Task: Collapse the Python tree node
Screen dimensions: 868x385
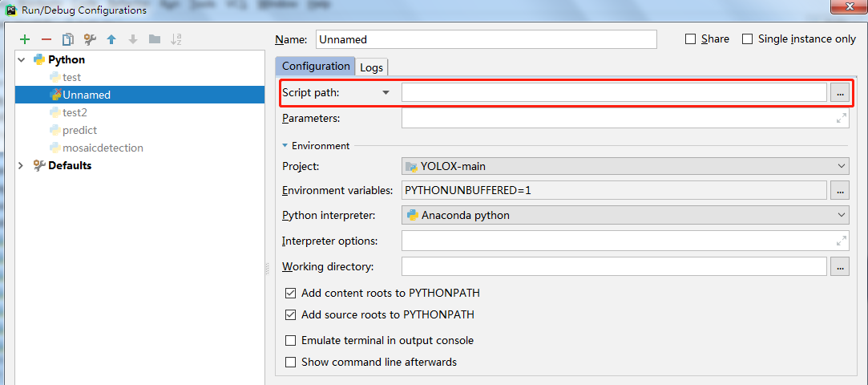Action: coord(22,59)
